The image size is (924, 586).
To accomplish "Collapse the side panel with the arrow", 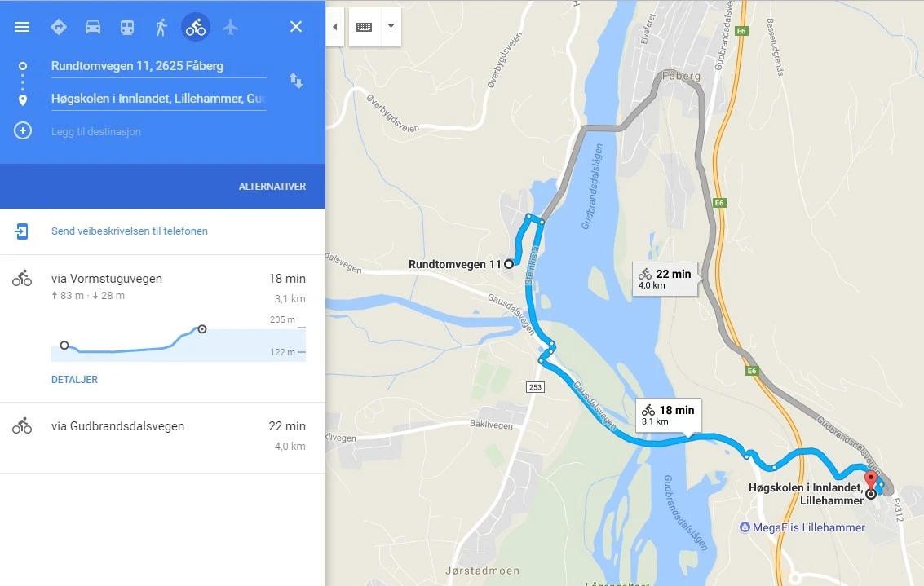I will [334, 27].
